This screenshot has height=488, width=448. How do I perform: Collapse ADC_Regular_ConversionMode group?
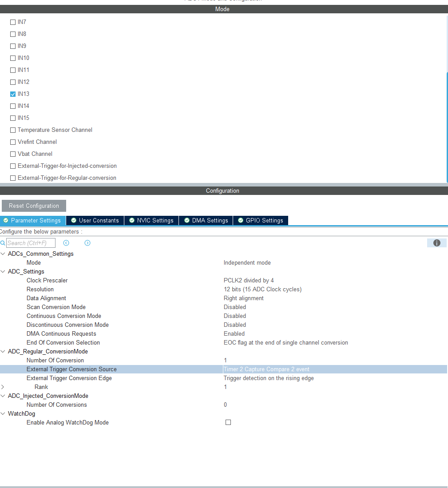click(3, 351)
